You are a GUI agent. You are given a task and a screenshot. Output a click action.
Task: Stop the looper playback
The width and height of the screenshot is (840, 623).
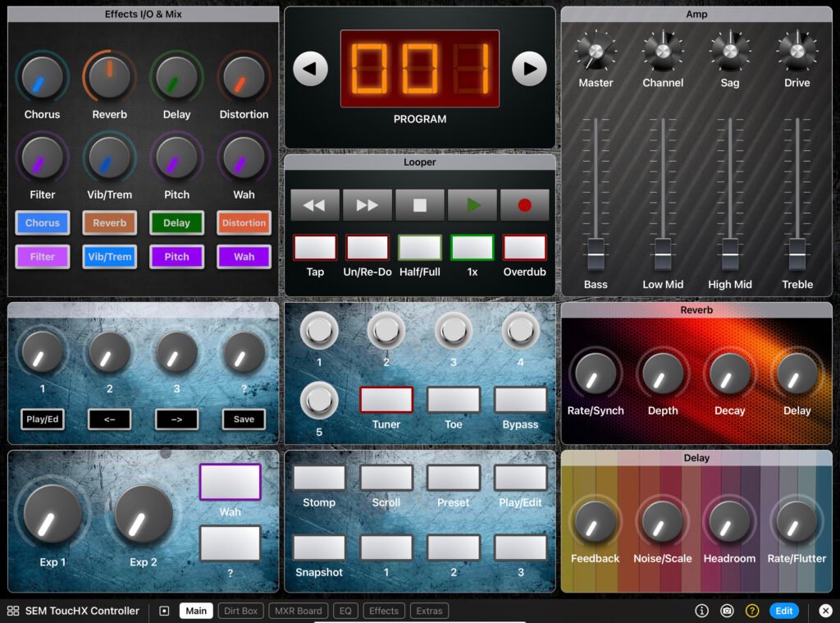pos(419,205)
